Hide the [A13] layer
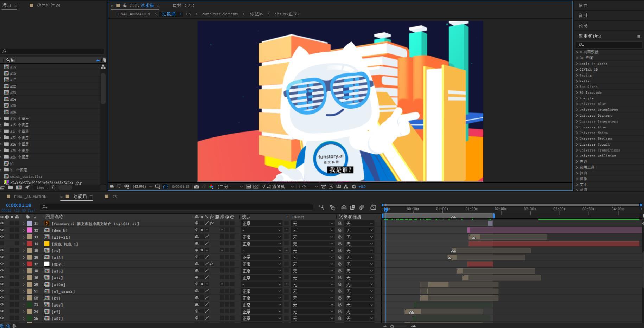Screen dimensions: 644x328 pos(2,257)
